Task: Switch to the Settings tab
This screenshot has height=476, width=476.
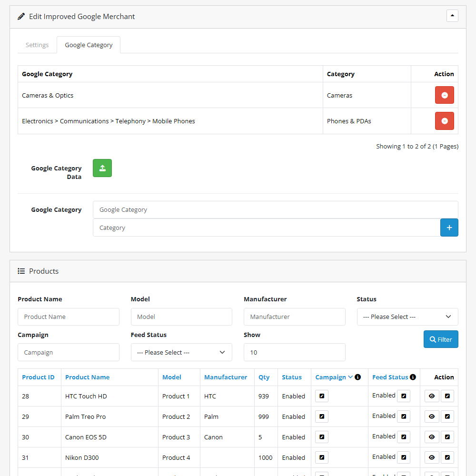Action: click(37, 44)
